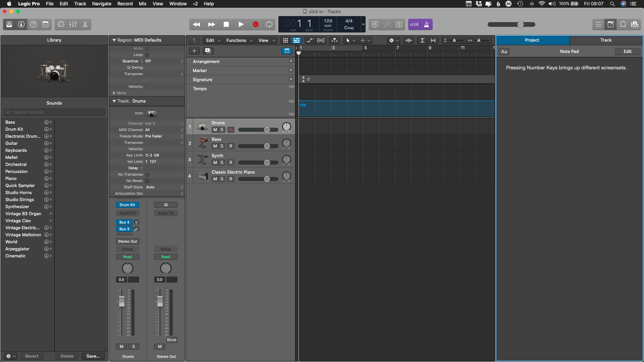This screenshot has height=362, width=644.
Task: Mute the Classic Electric Piano track
Action: (x=215, y=179)
